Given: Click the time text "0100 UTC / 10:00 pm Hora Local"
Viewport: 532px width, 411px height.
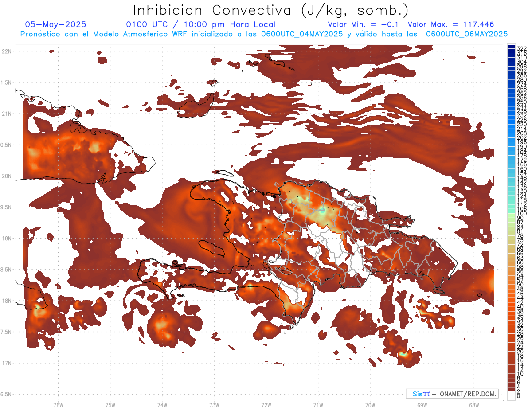Looking at the screenshot, I should [x=201, y=25].
